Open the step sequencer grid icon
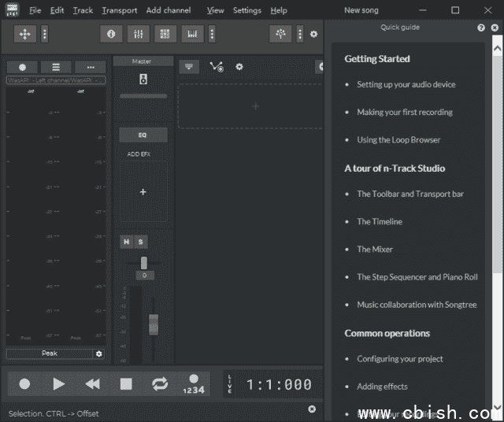Screen dimensions: 504x422 (165, 34)
